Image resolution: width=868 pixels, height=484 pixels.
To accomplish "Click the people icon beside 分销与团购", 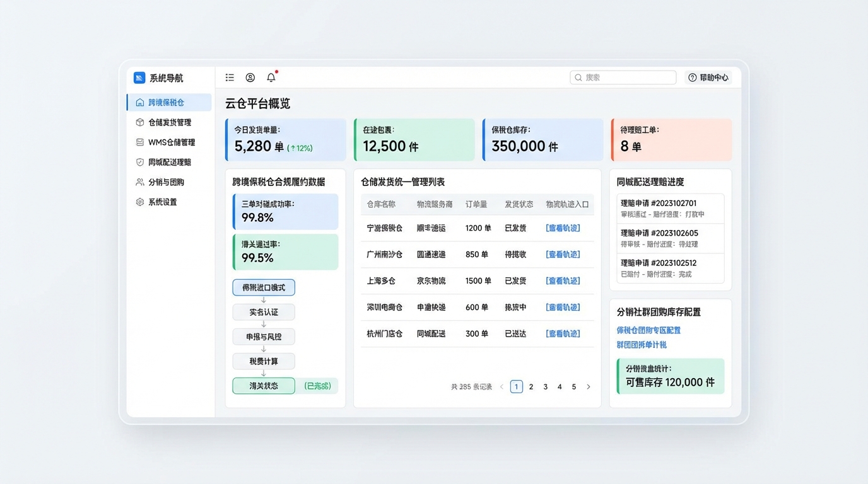I will [140, 182].
